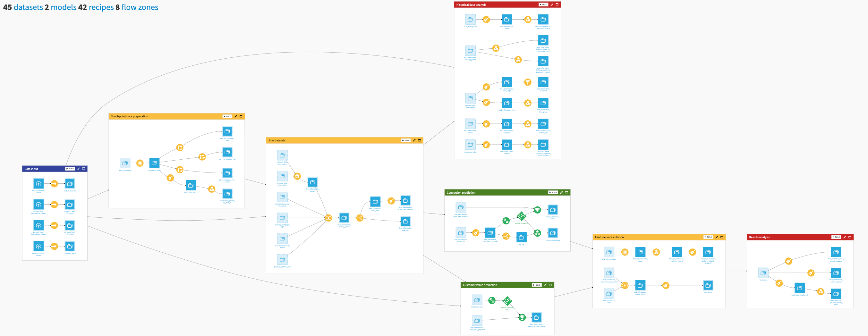This screenshot has height=336, width=868.
Task: Select the predict_customer_value model node
Action: point(507,301)
